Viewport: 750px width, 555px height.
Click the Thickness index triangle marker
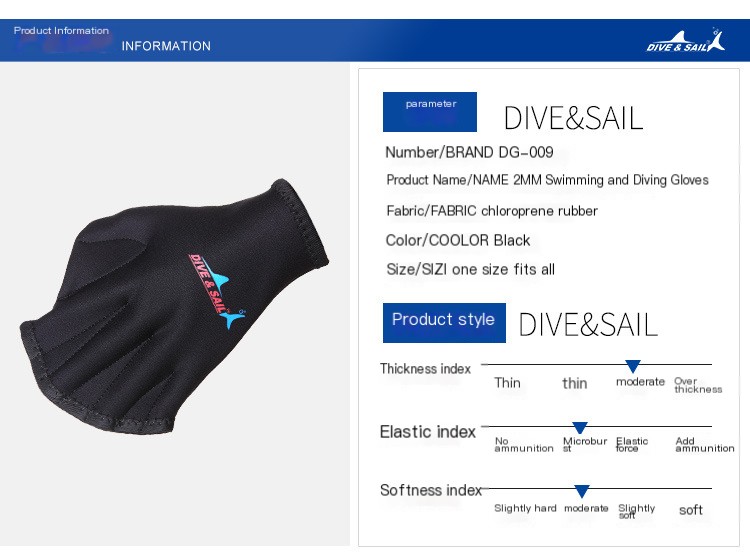tap(633, 366)
